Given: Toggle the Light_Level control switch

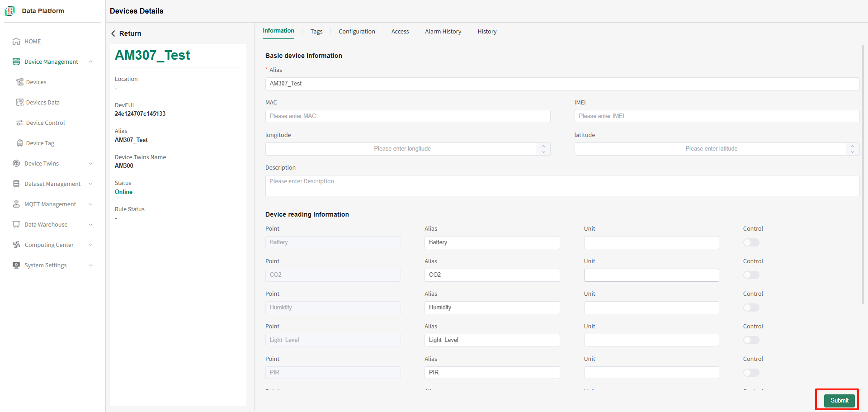Looking at the screenshot, I should [751, 340].
